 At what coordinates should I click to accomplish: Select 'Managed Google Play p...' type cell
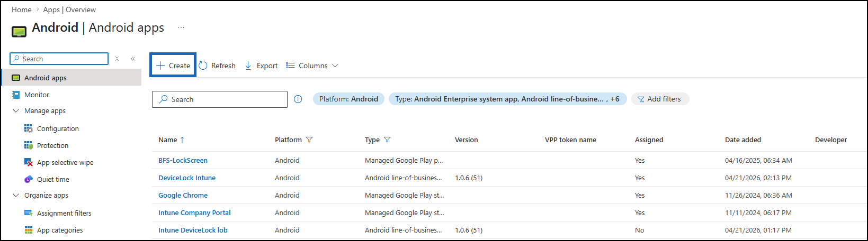pyautogui.click(x=404, y=160)
